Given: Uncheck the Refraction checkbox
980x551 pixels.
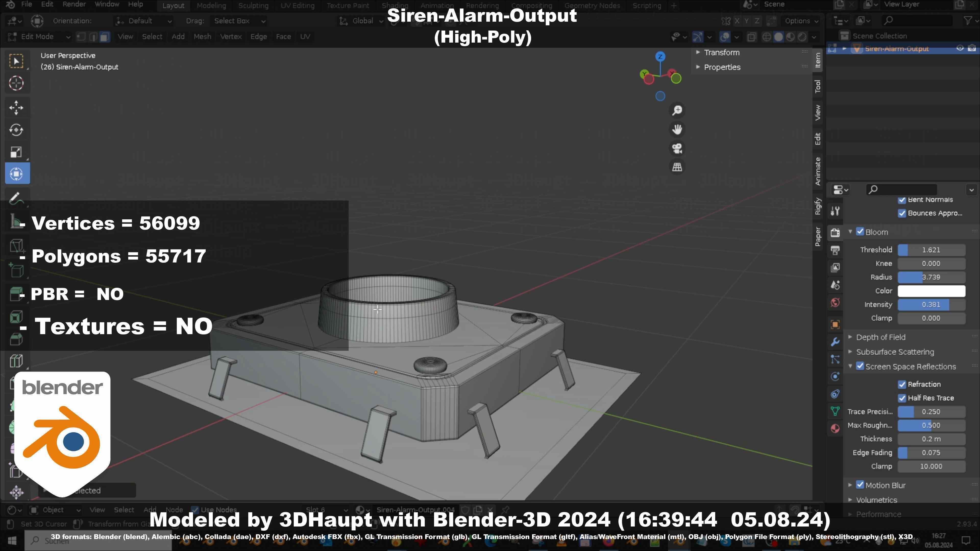Looking at the screenshot, I should pyautogui.click(x=902, y=384).
